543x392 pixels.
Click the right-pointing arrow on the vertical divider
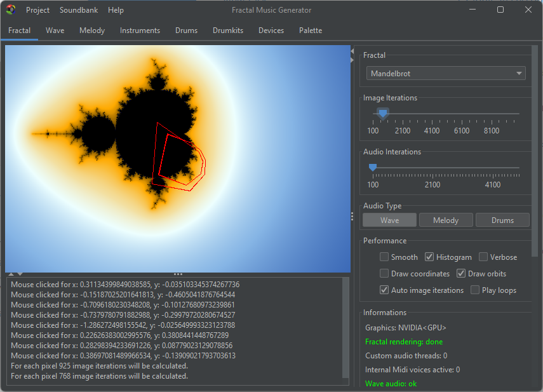tap(352, 60)
